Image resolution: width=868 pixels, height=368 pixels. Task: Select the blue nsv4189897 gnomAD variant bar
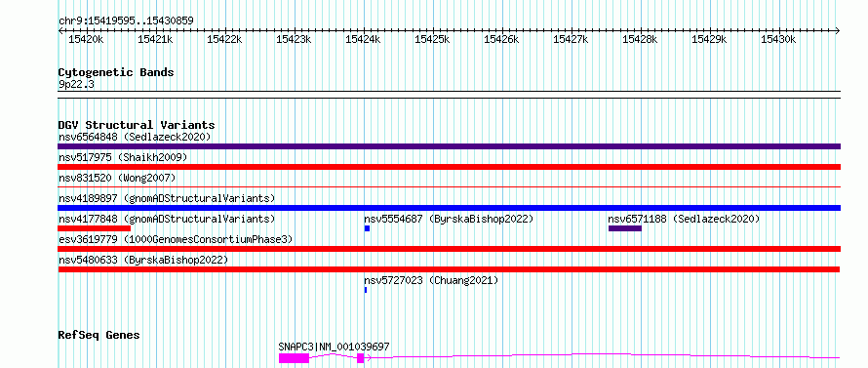pos(449,208)
